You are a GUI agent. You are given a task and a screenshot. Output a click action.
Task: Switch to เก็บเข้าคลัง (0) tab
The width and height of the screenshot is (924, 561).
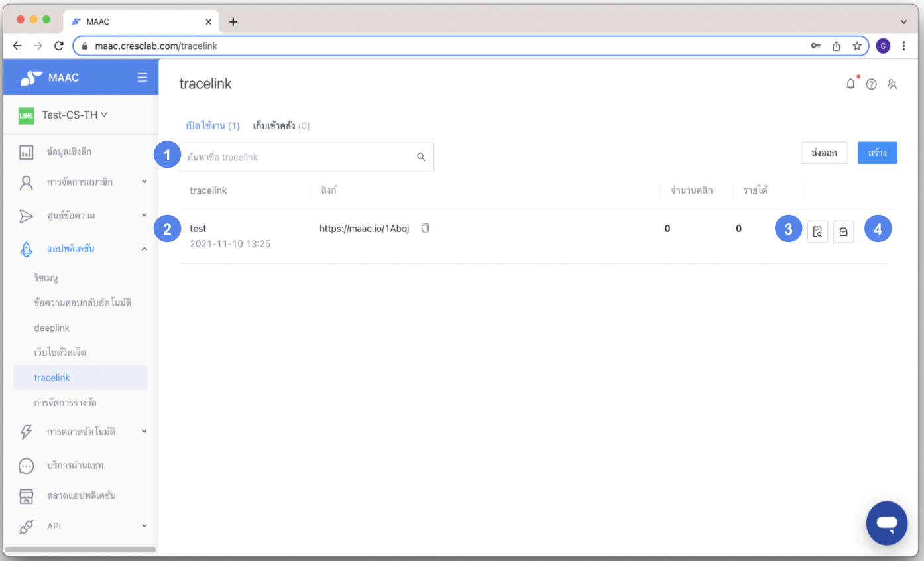282,125
